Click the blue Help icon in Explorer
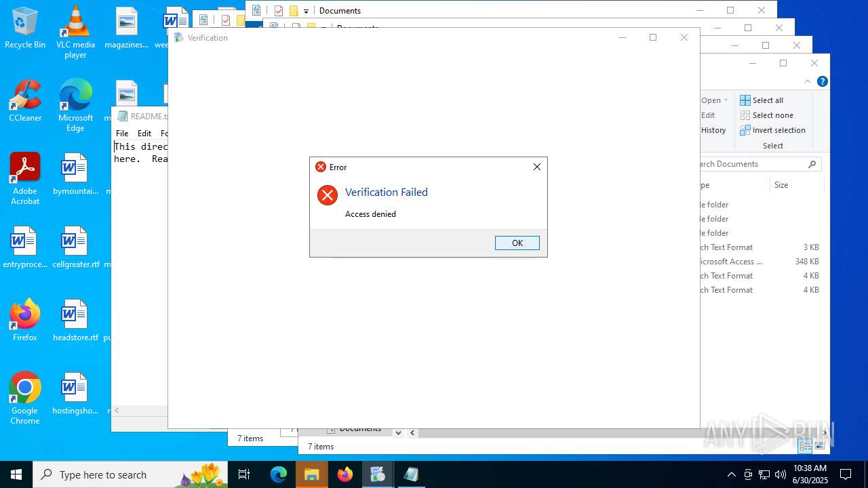The width and height of the screenshot is (868, 488). [x=822, y=81]
